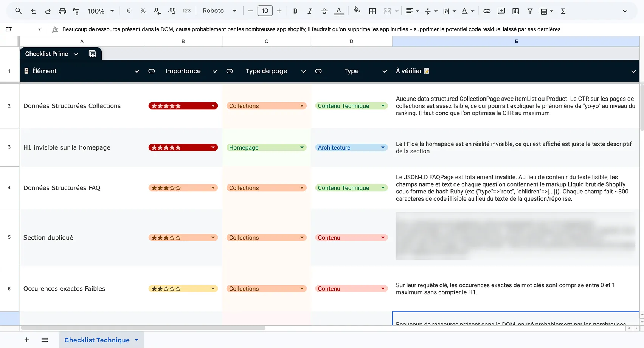Select row 4 header
The height and width of the screenshot is (348, 644).
coord(9,187)
